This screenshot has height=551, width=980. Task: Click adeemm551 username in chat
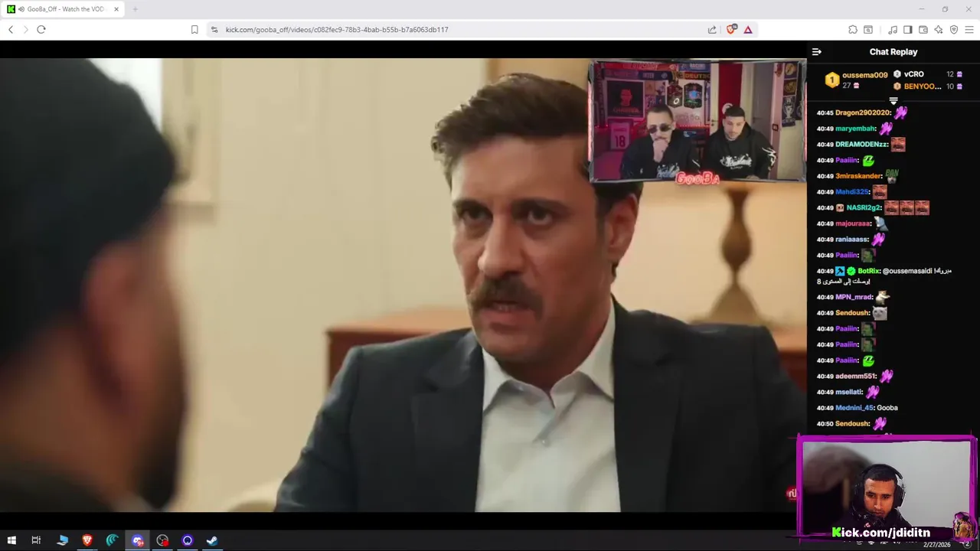click(x=855, y=376)
